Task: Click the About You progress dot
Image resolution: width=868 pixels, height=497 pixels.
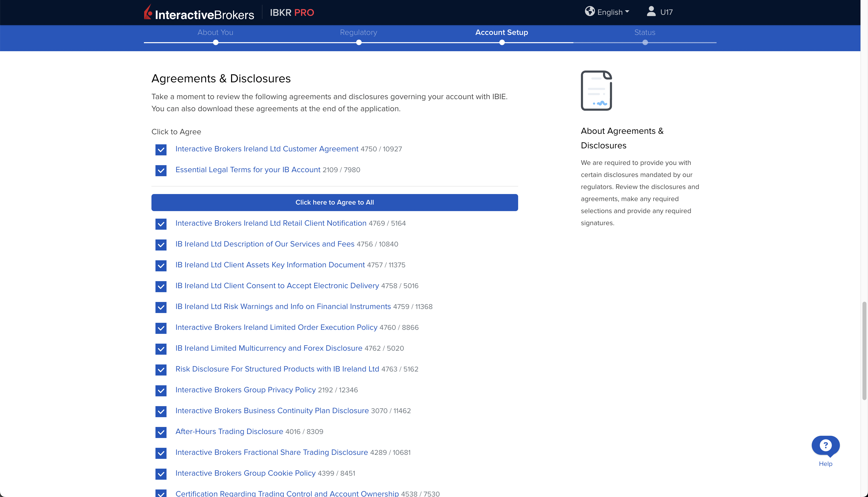Action: [x=215, y=43]
